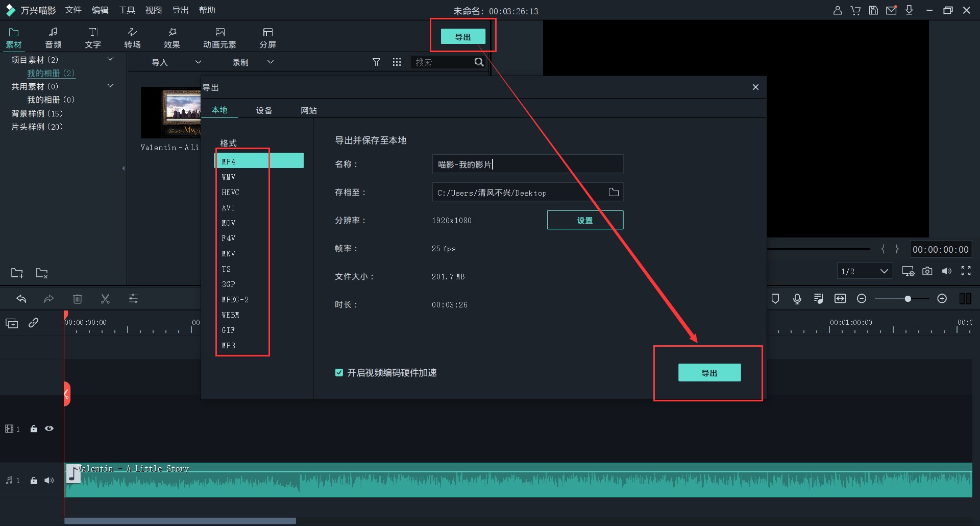This screenshot has width=980, height=526.
Task: Click the 设置 resolution settings button
Action: pyautogui.click(x=585, y=220)
